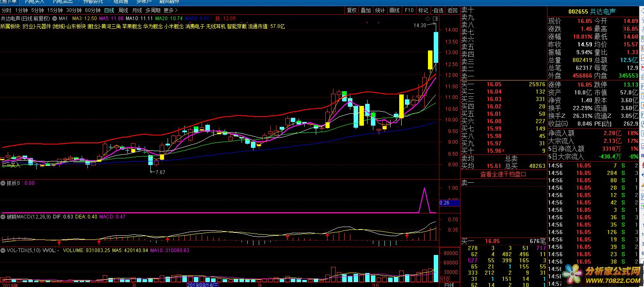
Task: Open the 多账户 multi-account menu
Action: pyautogui.click(x=144, y=2)
